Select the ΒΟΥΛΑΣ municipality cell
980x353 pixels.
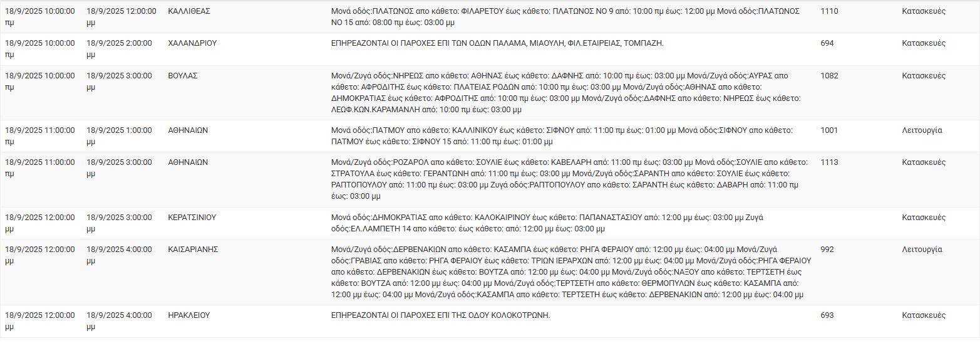(x=183, y=75)
